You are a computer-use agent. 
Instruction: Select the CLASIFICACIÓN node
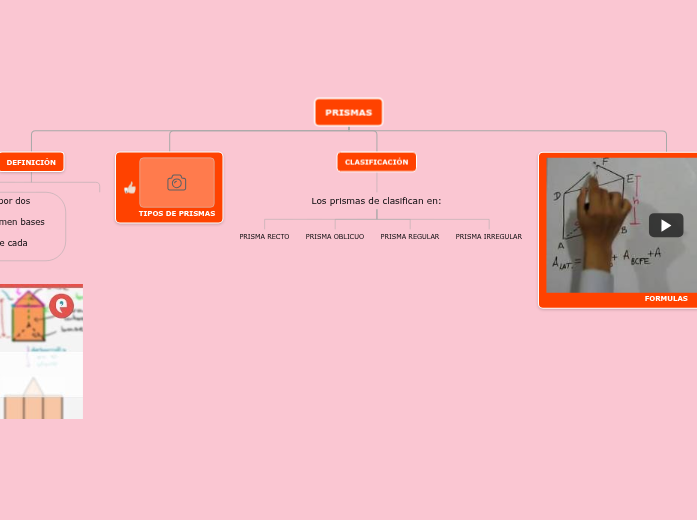pos(376,162)
